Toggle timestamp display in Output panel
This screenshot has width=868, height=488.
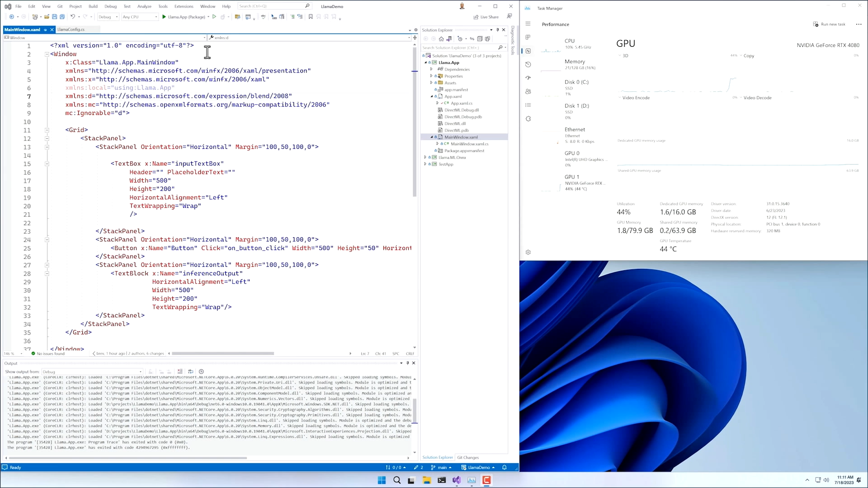202,371
